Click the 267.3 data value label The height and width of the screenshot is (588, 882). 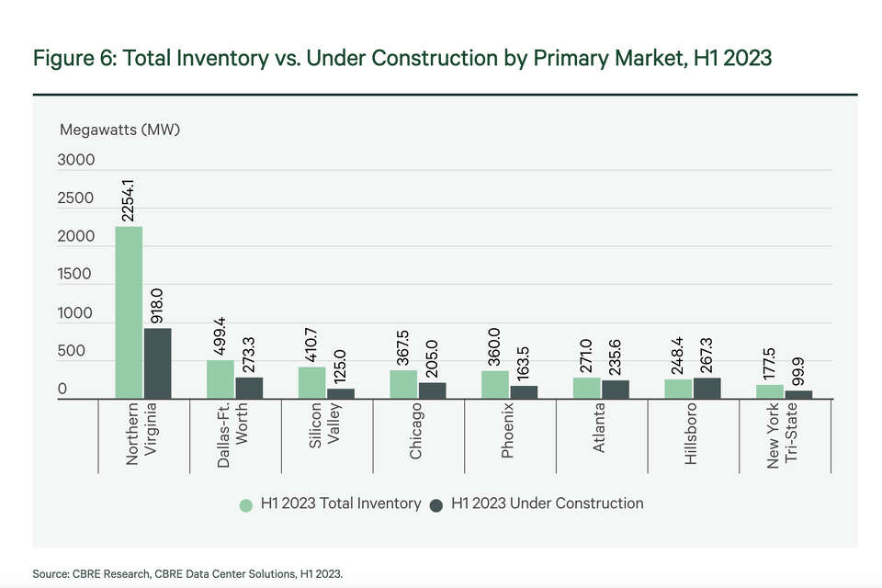pos(706,355)
